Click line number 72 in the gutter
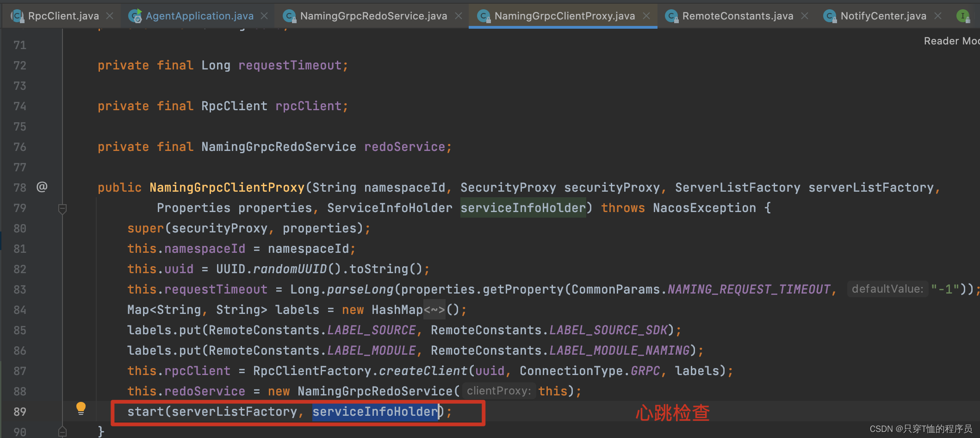 pos(20,65)
